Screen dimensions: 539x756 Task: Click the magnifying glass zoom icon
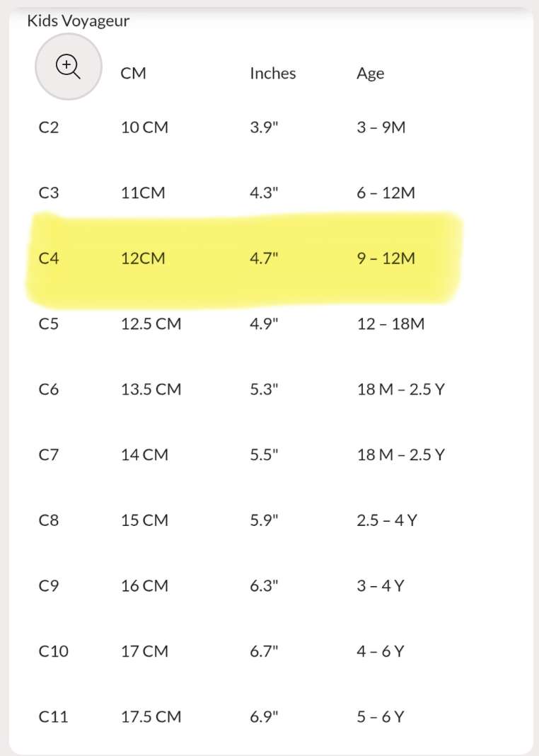click(68, 67)
